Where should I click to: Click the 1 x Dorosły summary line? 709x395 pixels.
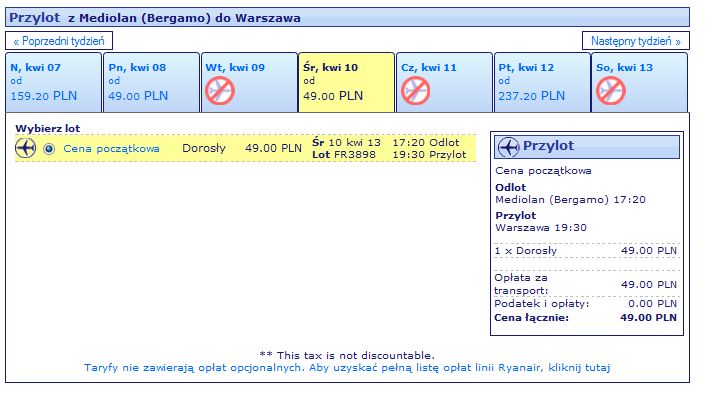pyautogui.click(x=586, y=251)
